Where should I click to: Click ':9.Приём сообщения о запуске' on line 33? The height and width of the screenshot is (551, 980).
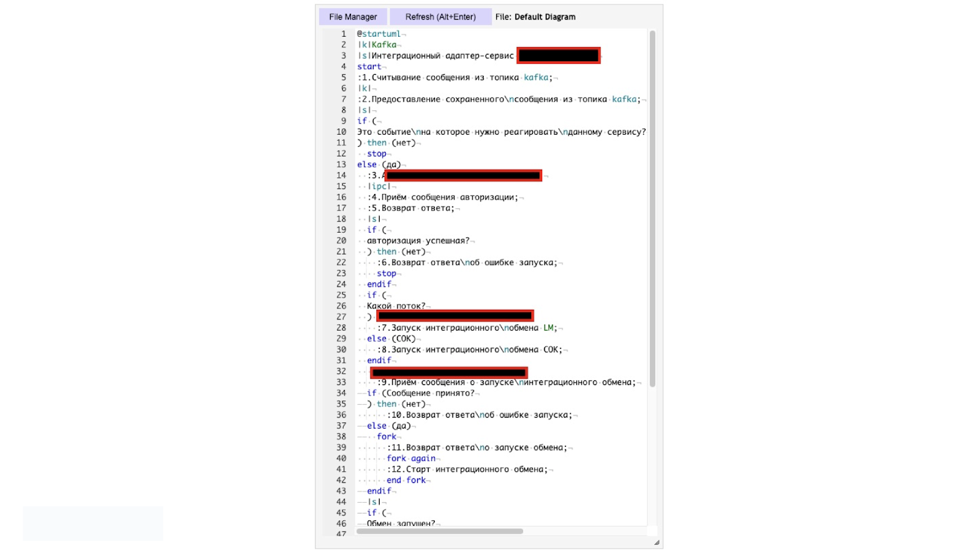pyautogui.click(x=445, y=383)
